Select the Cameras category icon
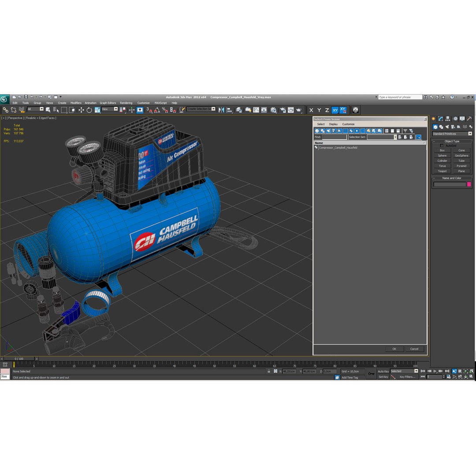This screenshot has width=476, height=476. pos(453,127)
